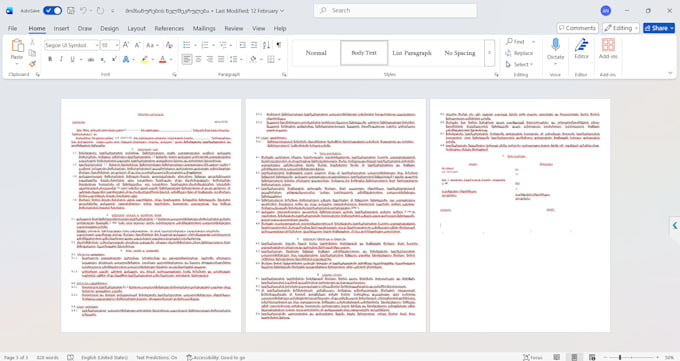Activate the Format Painter brush
Viewport: 680px width, 361px height.
[32, 64]
